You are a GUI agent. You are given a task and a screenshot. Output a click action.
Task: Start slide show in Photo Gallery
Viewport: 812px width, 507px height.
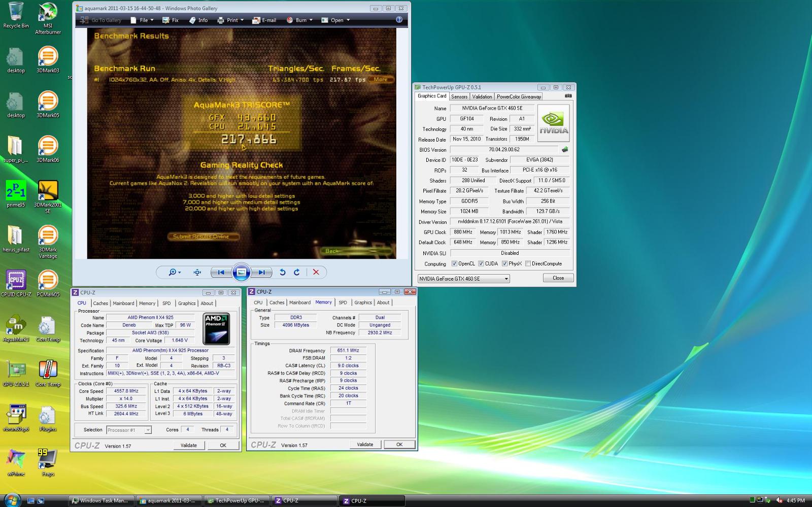pos(242,273)
